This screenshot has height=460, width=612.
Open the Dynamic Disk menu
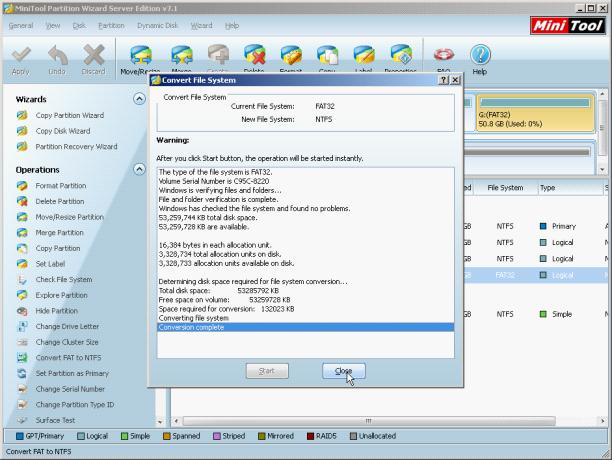coord(157,26)
